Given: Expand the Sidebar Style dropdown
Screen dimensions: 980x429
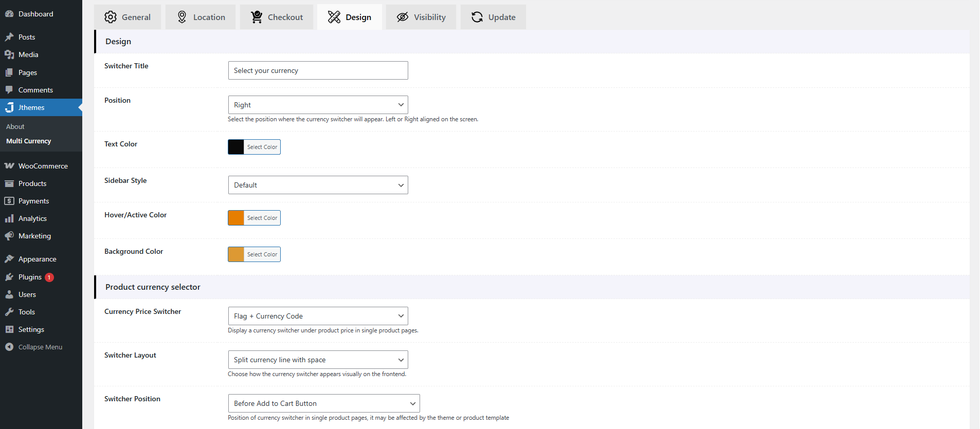Looking at the screenshot, I should click(x=318, y=185).
